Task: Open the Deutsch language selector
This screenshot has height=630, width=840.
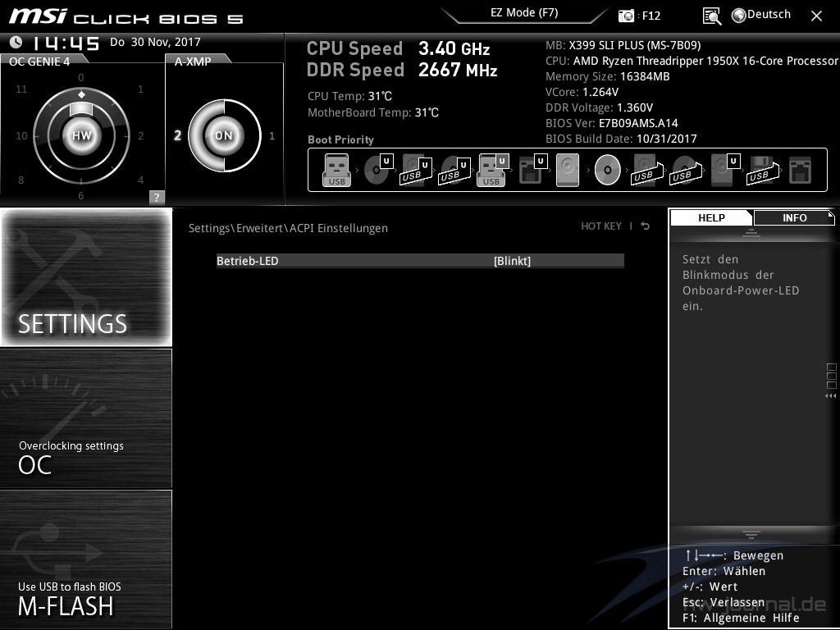Action: 769,15
